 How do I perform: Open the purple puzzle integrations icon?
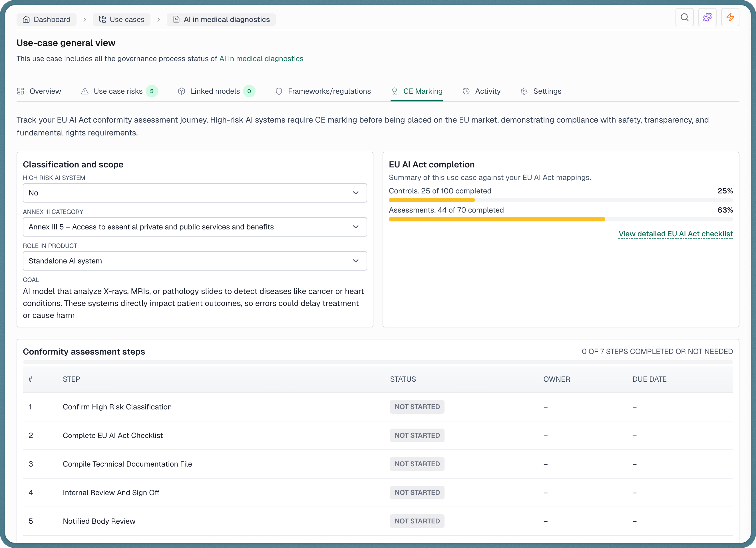click(x=707, y=17)
